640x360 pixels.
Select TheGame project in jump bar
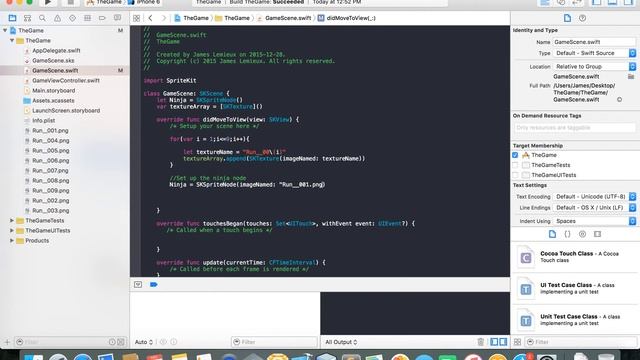click(191, 18)
